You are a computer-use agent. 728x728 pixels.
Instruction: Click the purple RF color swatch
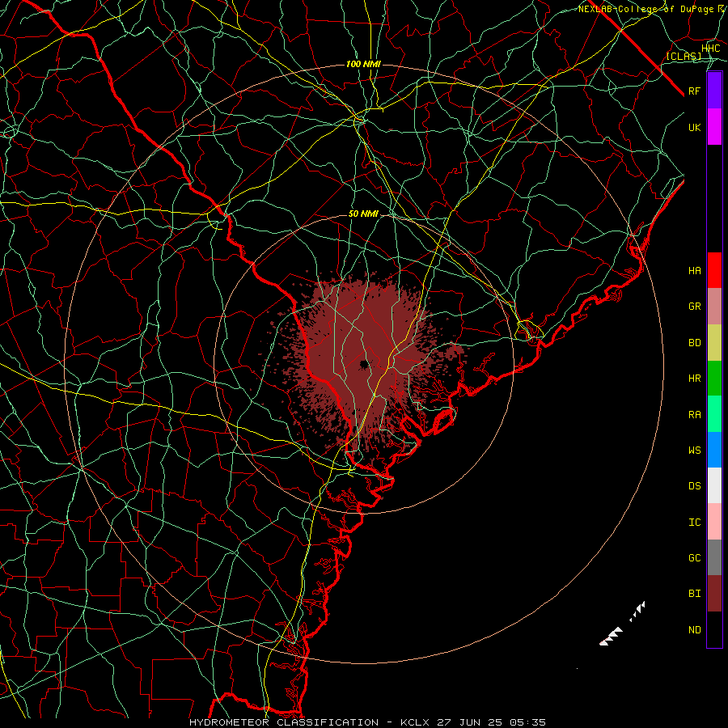(x=714, y=91)
